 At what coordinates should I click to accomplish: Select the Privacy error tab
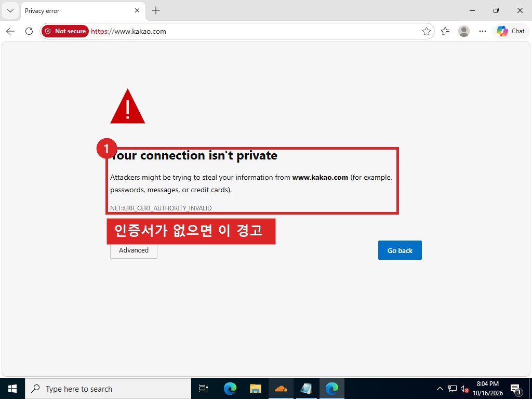[83, 10]
